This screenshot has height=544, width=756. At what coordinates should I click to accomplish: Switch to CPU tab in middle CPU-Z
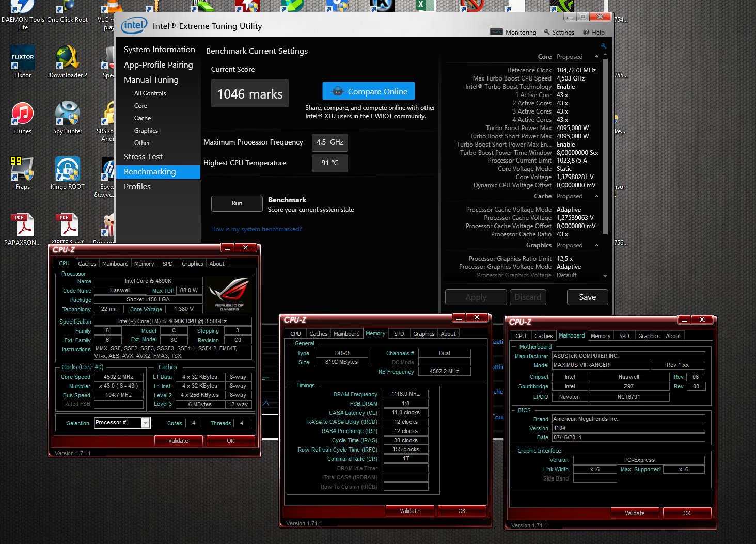[295, 334]
